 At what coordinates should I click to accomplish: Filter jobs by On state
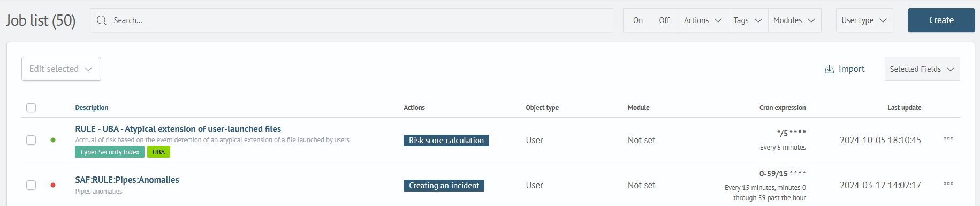[638, 20]
